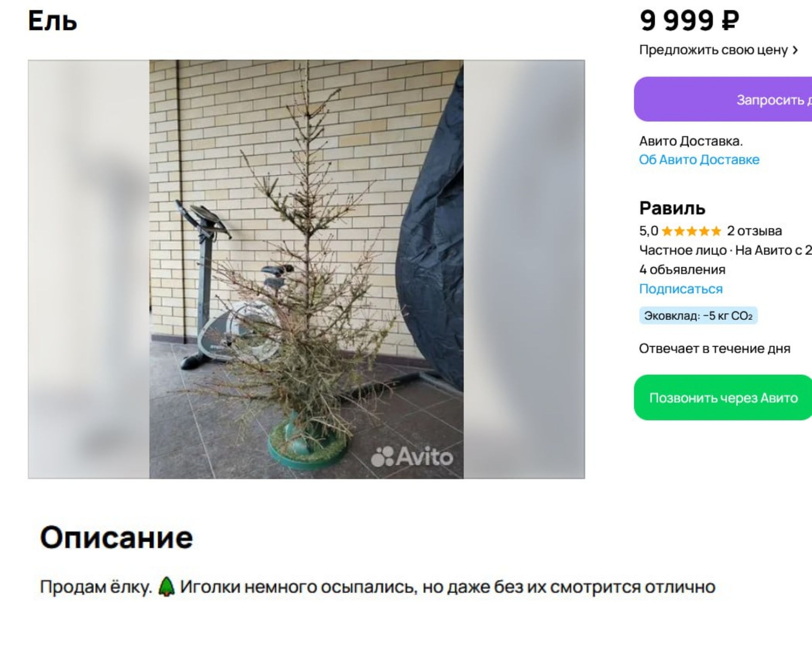
Task: Open the seller's 4 объявления
Action: tap(682, 270)
